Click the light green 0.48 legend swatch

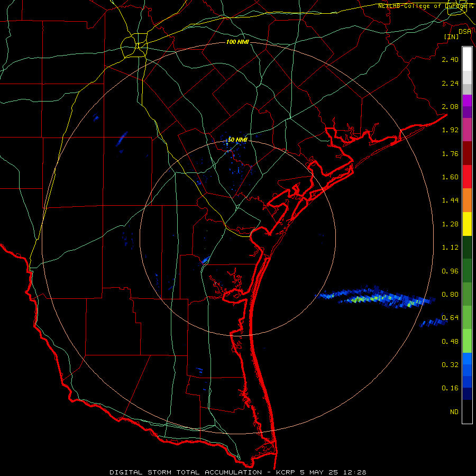point(467,341)
